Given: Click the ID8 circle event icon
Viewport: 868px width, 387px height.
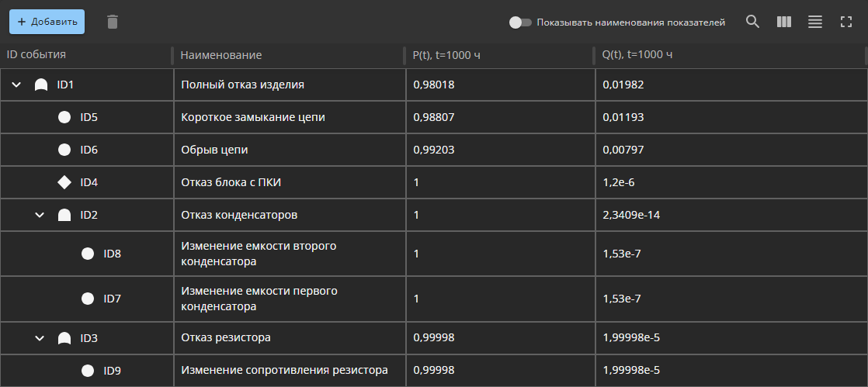Looking at the screenshot, I should click(x=88, y=254).
